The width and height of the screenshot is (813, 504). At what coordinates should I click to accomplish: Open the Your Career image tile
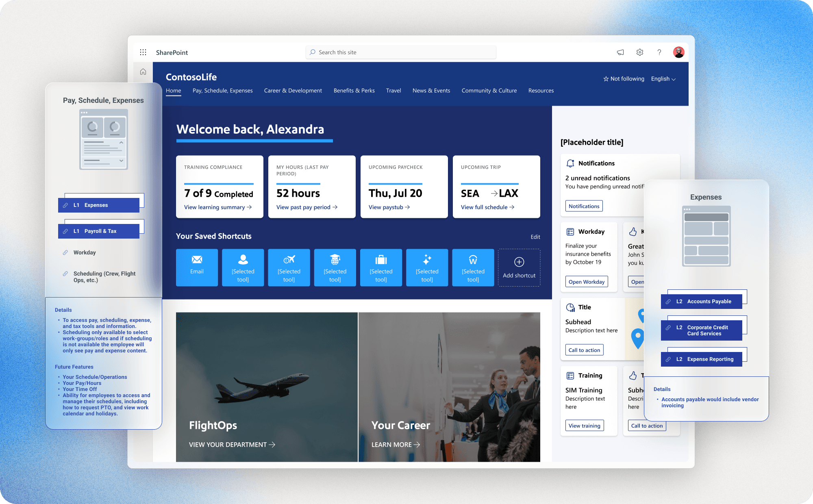tap(449, 387)
